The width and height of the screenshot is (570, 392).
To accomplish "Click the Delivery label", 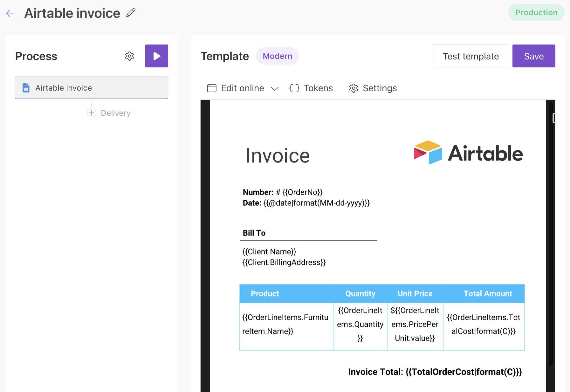I will pos(115,113).
